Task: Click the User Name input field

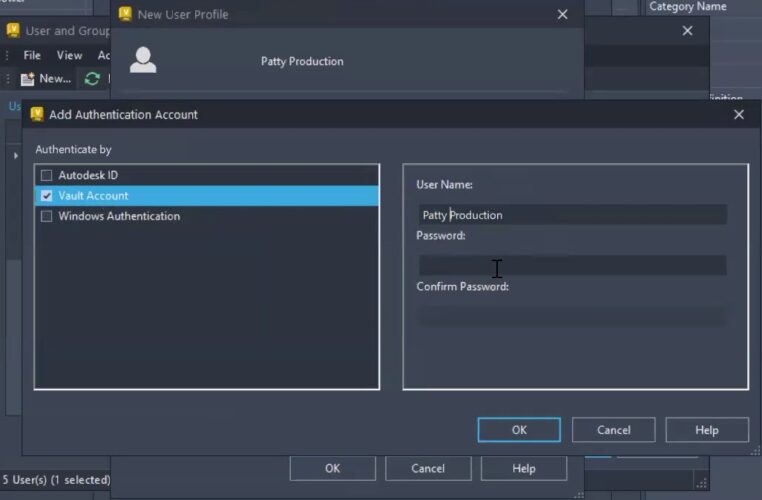Action: pyautogui.click(x=572, y=215)
